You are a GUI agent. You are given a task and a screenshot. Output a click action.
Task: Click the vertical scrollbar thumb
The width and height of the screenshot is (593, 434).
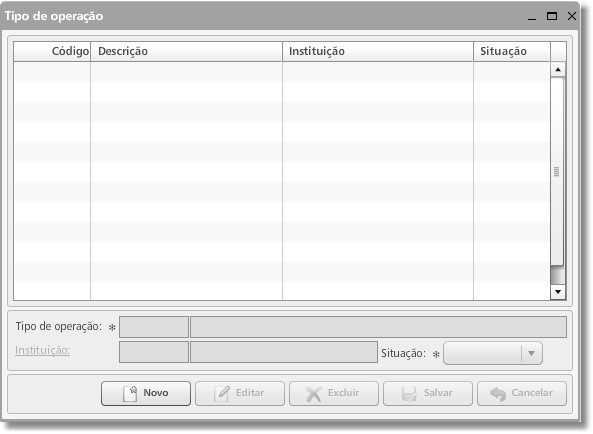point(557,171)
